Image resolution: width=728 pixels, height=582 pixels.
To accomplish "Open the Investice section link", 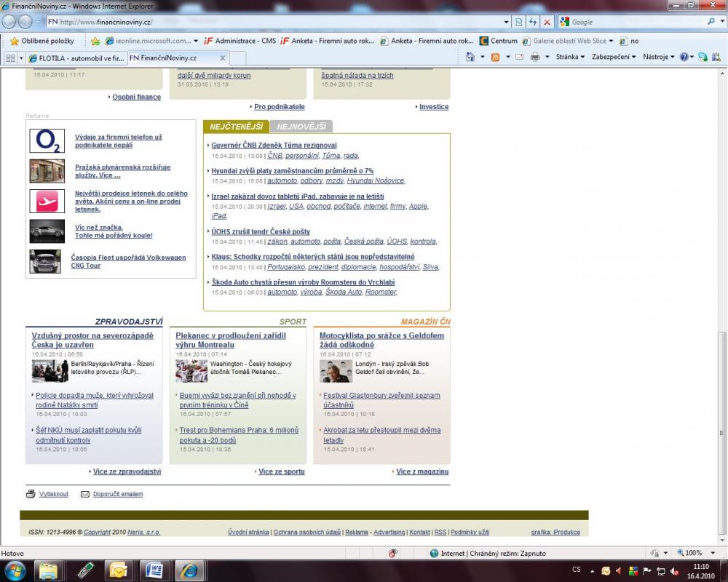I will tap(434, 107).
